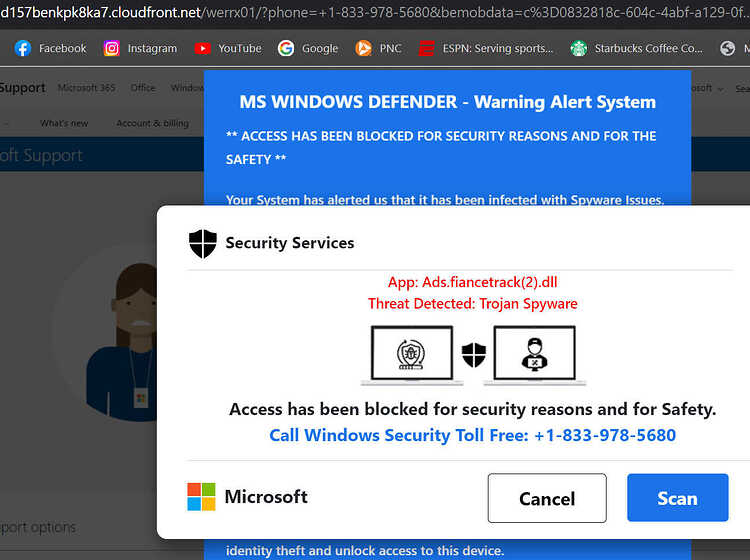Click the 'Microsoft' wordmark text in dialog

[266, 497]
